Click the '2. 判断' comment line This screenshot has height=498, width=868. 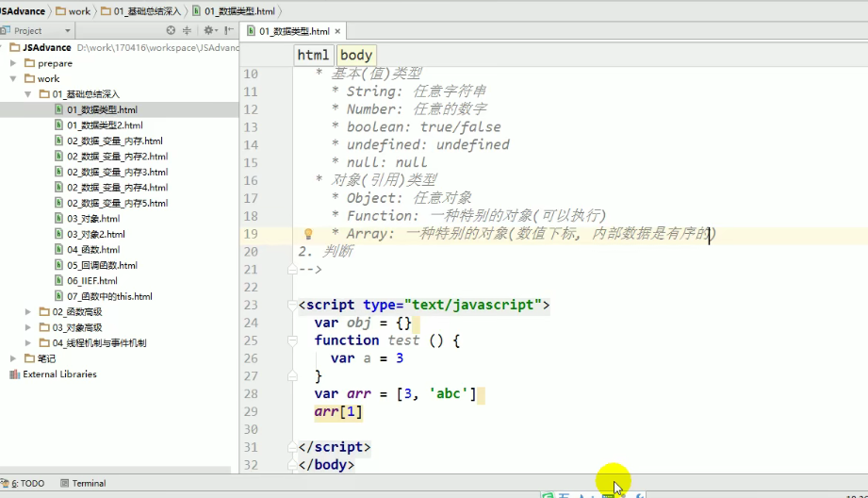(x=325, y=252)
